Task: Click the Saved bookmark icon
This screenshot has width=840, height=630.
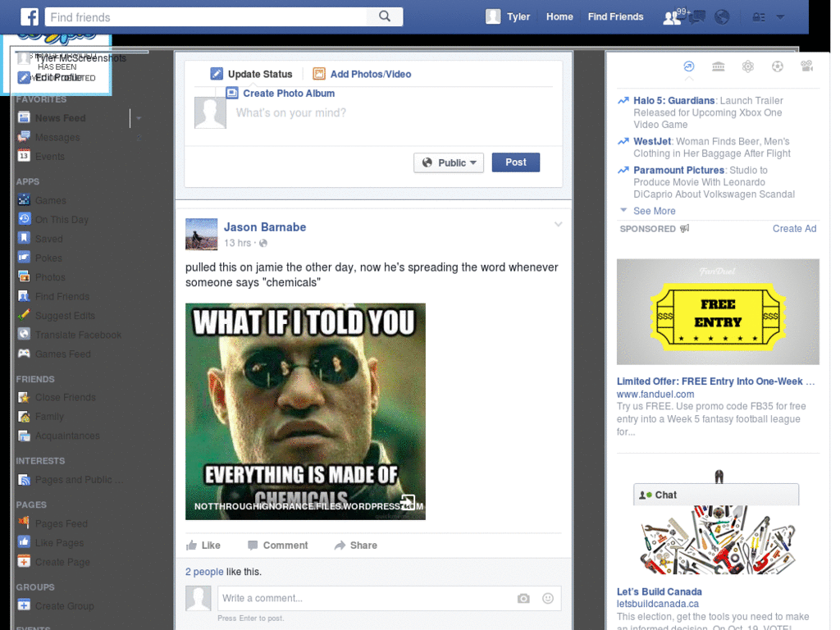Action: click(x=24, y=239)
